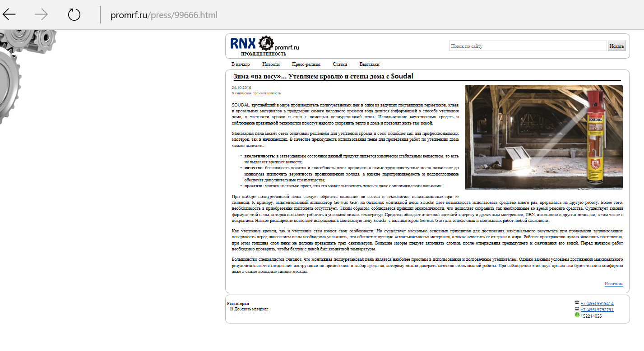This screenshot has height=351, width=644.
Task: Open the "Новости" menu item
Action: [271, 64]
